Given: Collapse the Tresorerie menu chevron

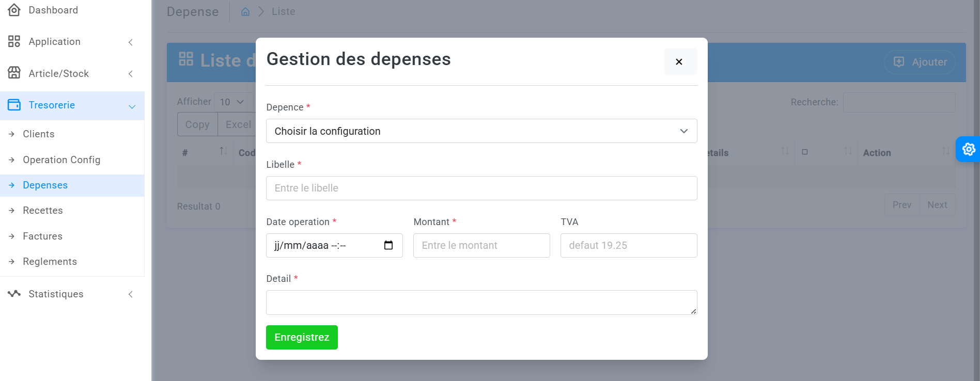Looking at the screenshot, I should (132, 106).
